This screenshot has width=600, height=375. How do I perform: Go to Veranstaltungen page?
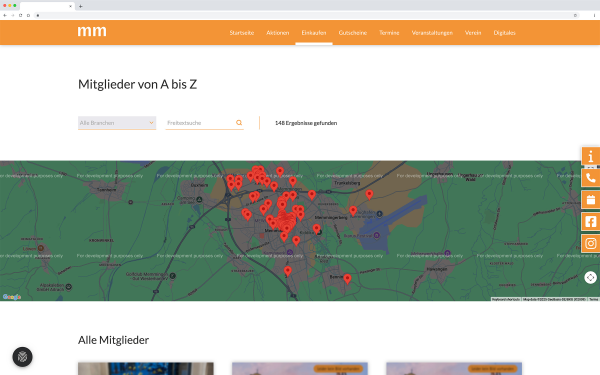click(432, 33)
